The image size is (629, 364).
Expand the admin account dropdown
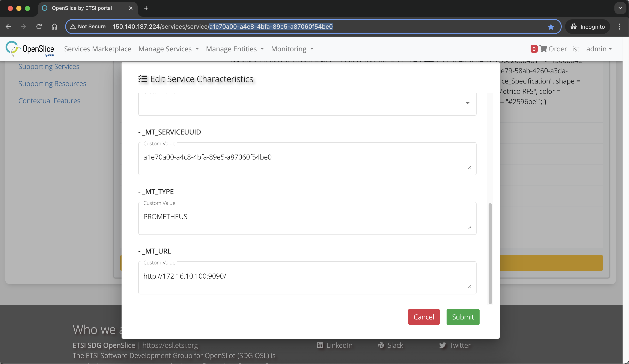point(599,49)
